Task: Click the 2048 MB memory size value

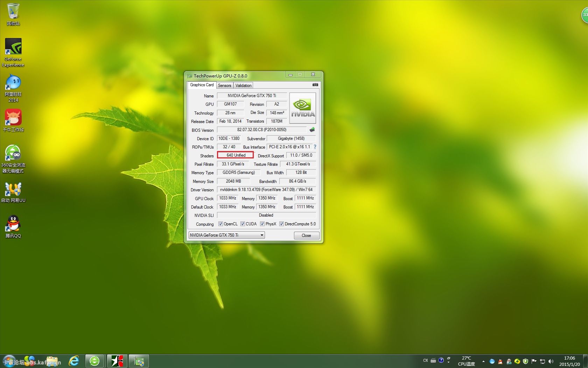Action: [x=233, y=181]
